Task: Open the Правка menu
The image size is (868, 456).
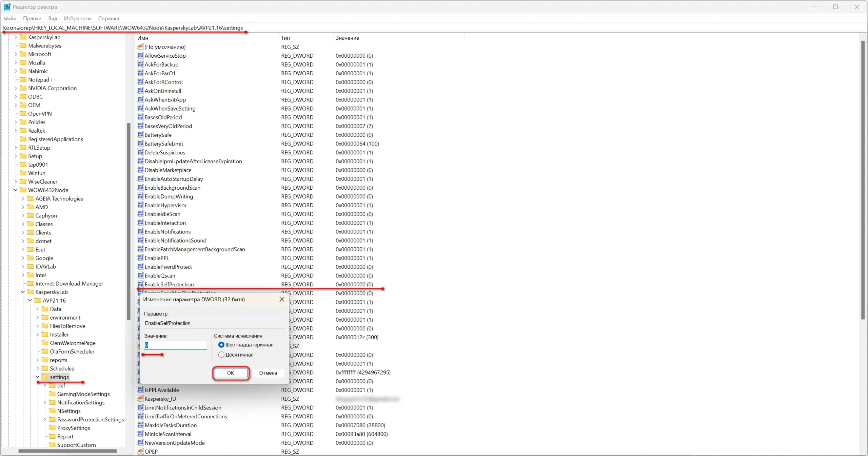Action: 32,18
